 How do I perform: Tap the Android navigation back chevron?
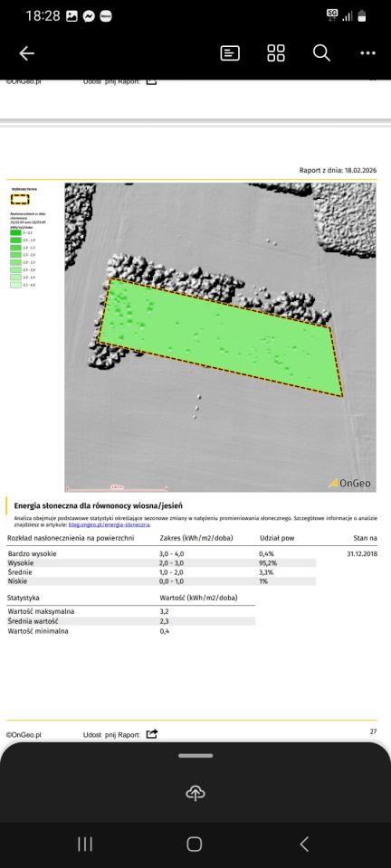click(304, 844)
